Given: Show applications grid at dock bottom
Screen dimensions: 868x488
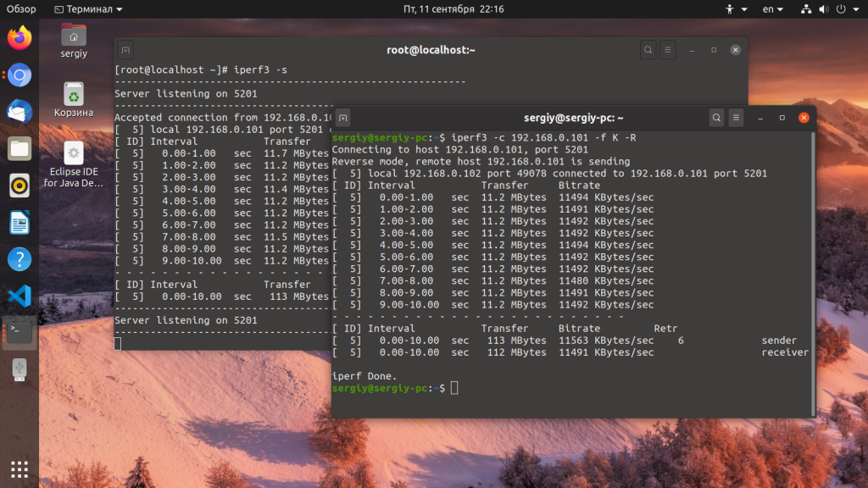Looking at the screenshot, I should 19,469.
